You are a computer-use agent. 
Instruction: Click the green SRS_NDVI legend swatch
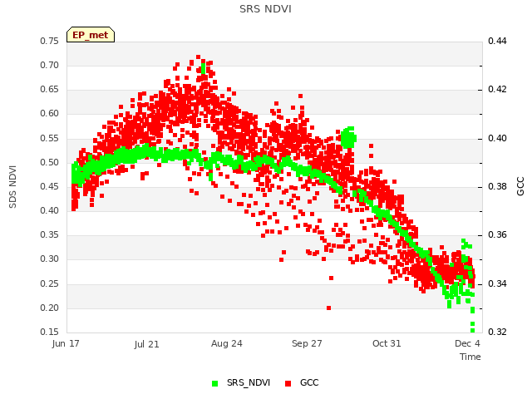(x=214, y=383)
